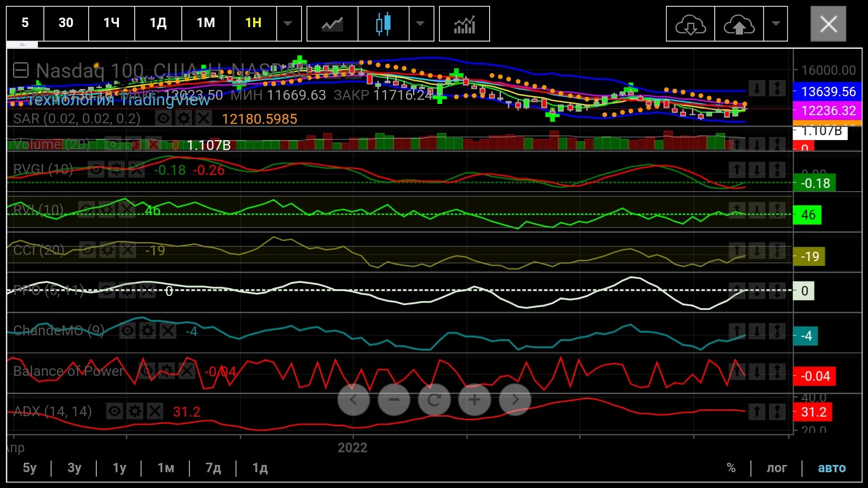Enable лог scale

[777, 468]
